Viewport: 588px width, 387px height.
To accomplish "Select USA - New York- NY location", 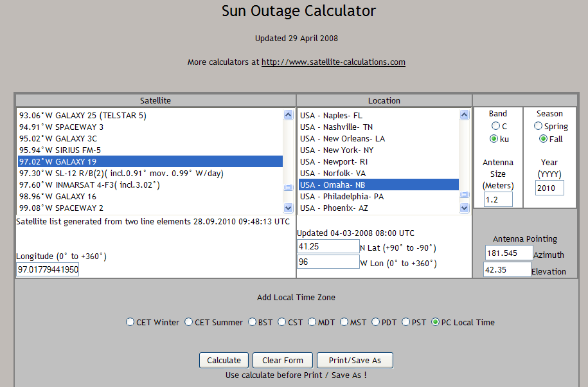I will coord(379,150).
